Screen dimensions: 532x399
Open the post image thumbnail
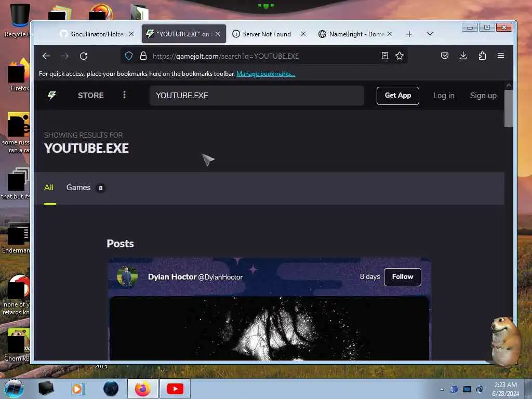coord(269,328)
